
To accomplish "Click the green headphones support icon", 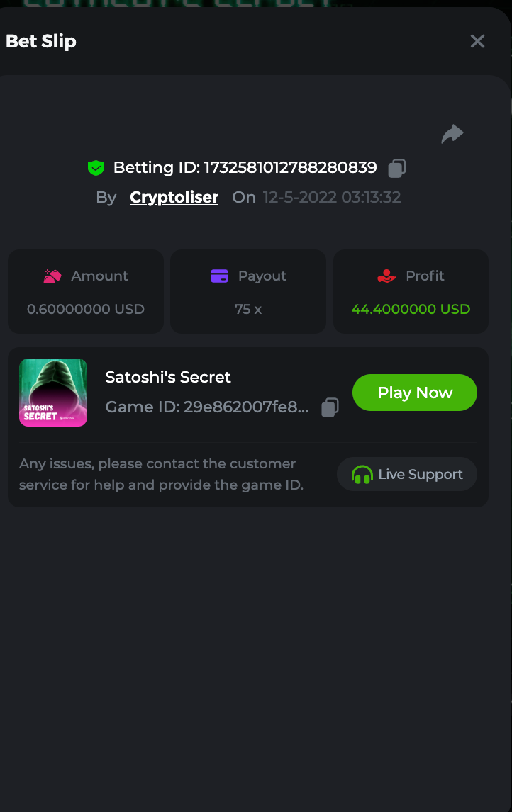I will tap(362, 475).
